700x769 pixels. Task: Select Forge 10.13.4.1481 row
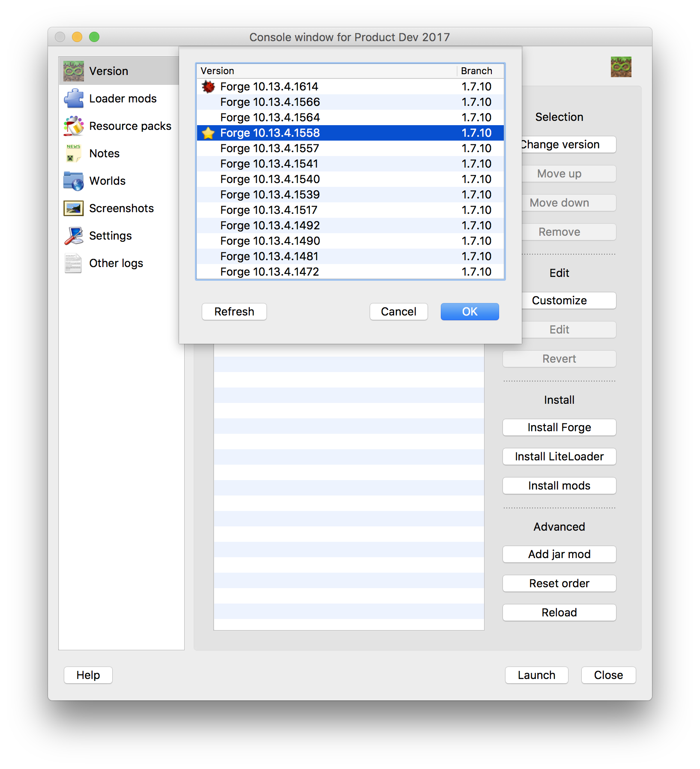pos(350,256)
